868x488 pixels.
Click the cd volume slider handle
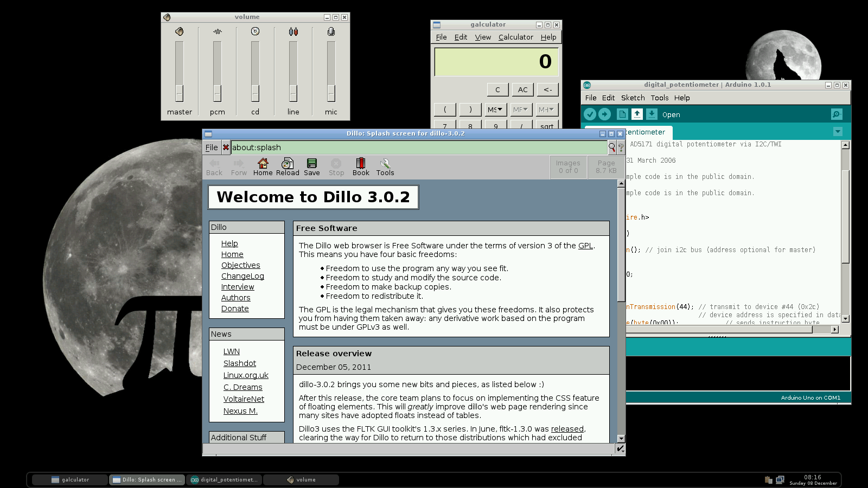[x=255, y=93]
